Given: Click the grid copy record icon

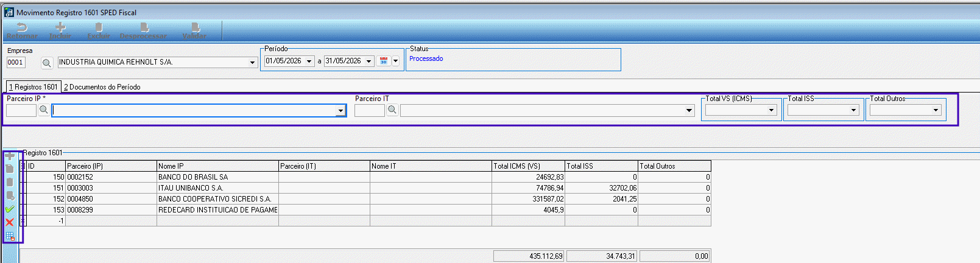Looking at the screenshot, I should click(10, 169).
